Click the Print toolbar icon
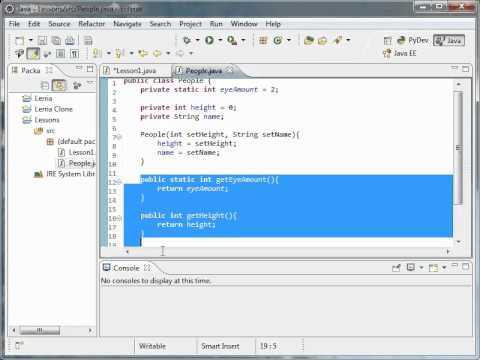This screenshot has height=360, width=480. (70, 41)
